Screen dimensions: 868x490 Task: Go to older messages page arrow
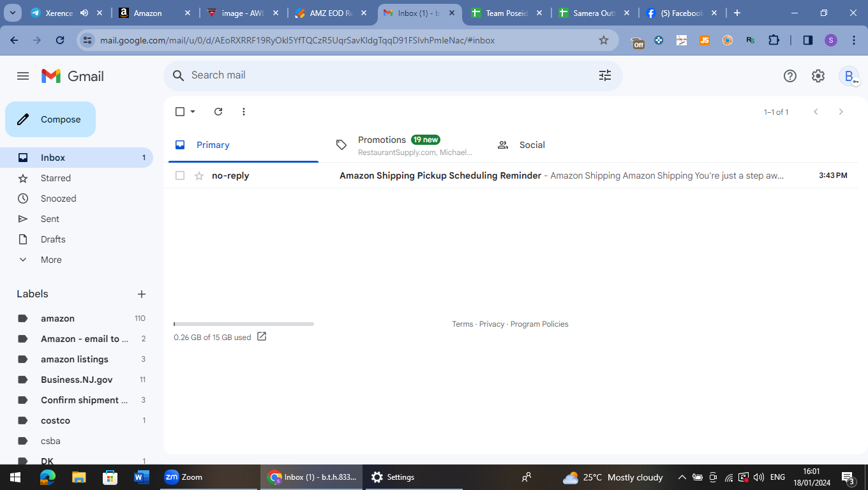pos(841,112)
